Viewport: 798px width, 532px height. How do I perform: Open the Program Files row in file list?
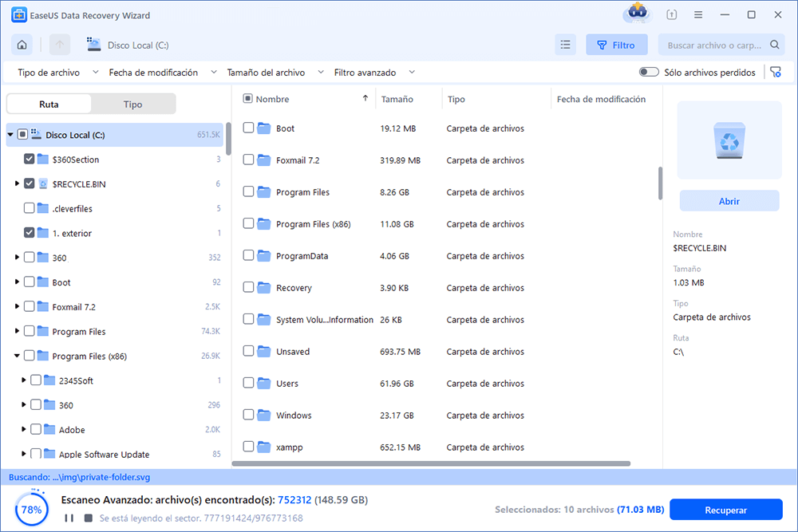point(448,191)
